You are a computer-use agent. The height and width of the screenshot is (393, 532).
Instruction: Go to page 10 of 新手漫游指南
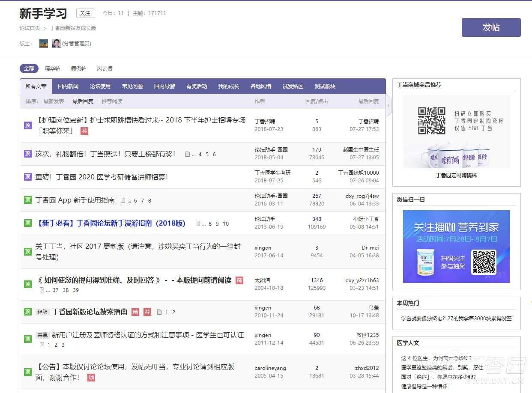tap(226, 223)
